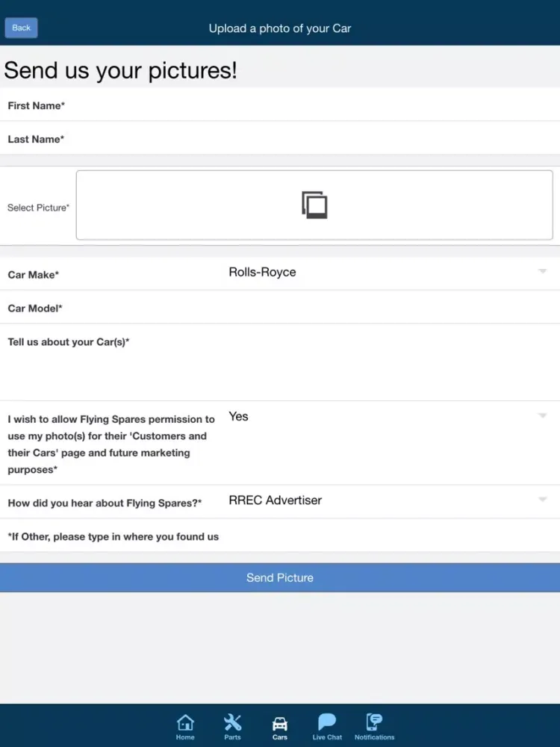Click the If Other where you found us field
This screenshot has height=747, width=560.
pos(280,536)
